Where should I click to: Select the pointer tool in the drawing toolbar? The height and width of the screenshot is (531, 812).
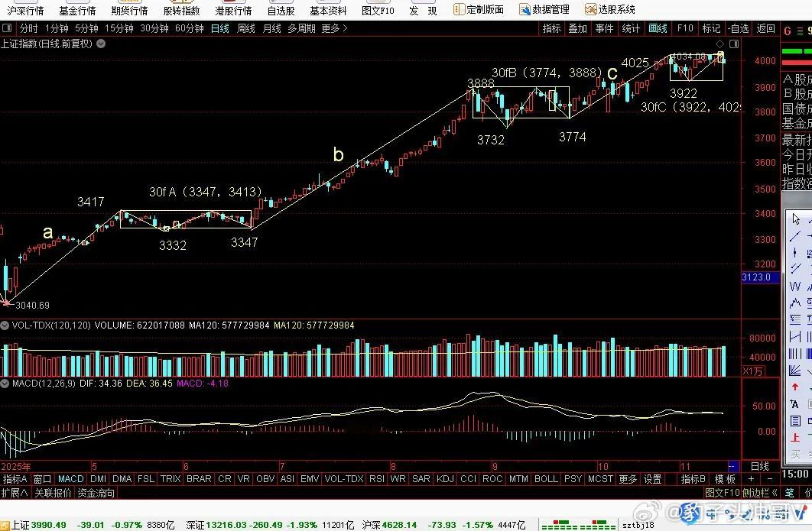tap(795, 220)
